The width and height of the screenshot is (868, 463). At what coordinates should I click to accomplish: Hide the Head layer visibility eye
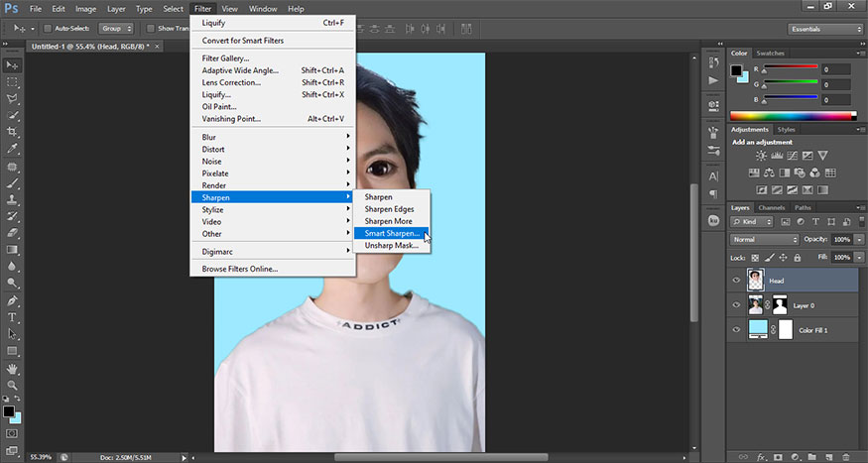736,281
